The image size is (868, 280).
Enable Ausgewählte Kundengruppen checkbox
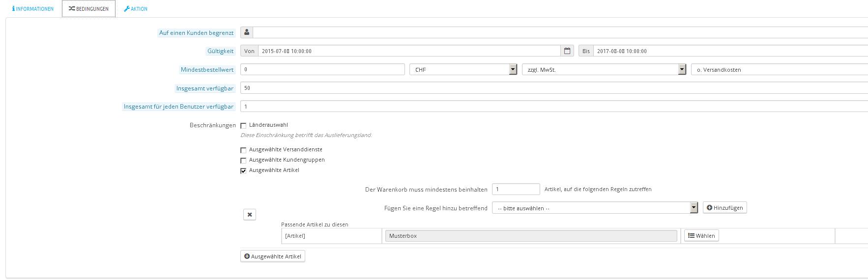[x=243, y=161]
